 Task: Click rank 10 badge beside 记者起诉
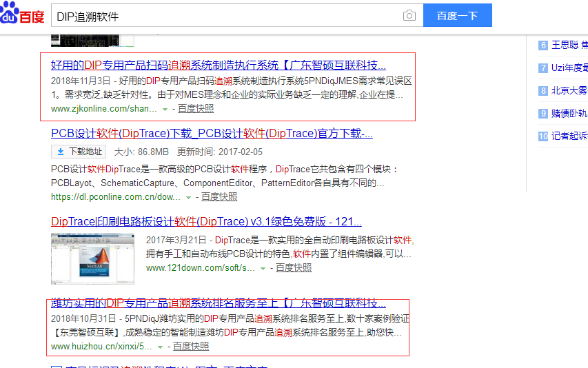point(543,136)
